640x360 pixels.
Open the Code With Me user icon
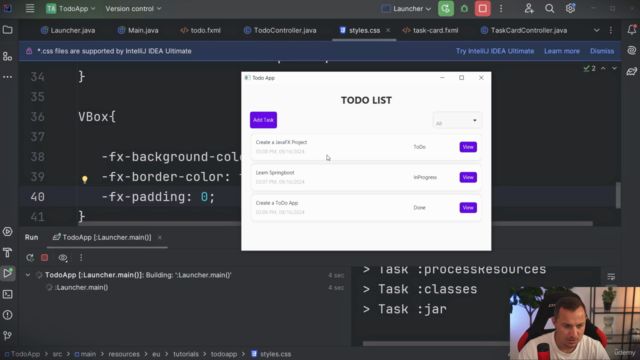point(529,9)
